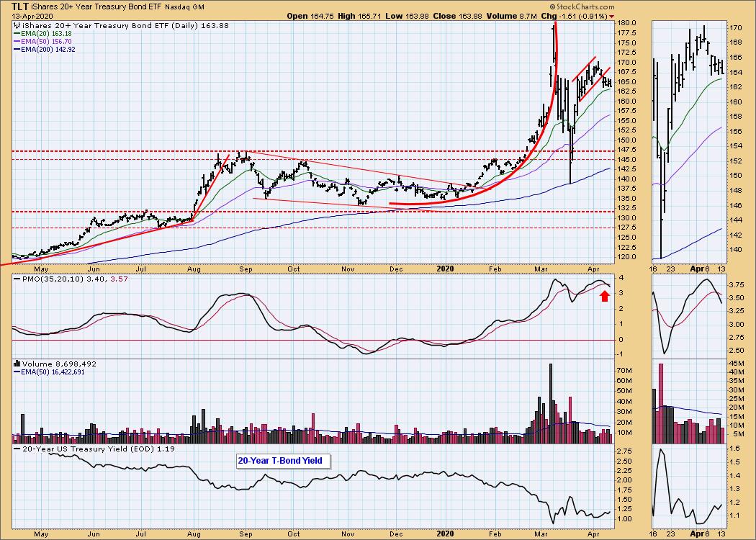Image resolution: width=756 pixels, height=540 pixels.
Task: Click the 180.0 price axis label
Action: click(x=626, y=22)
